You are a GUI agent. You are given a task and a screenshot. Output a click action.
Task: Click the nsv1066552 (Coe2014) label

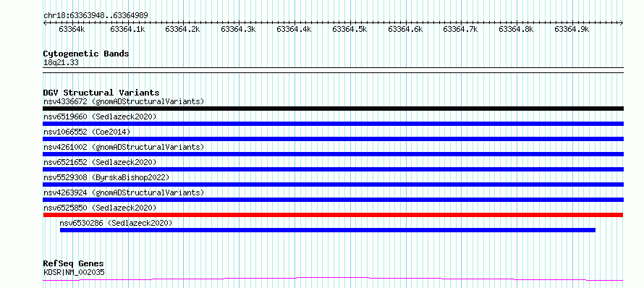coord(87,132)
